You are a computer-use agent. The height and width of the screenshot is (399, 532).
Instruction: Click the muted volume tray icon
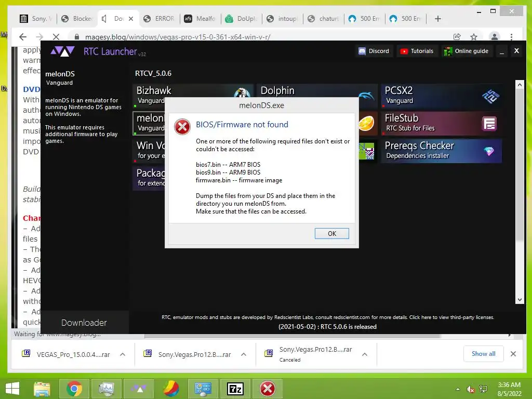(x=470, y=389)
